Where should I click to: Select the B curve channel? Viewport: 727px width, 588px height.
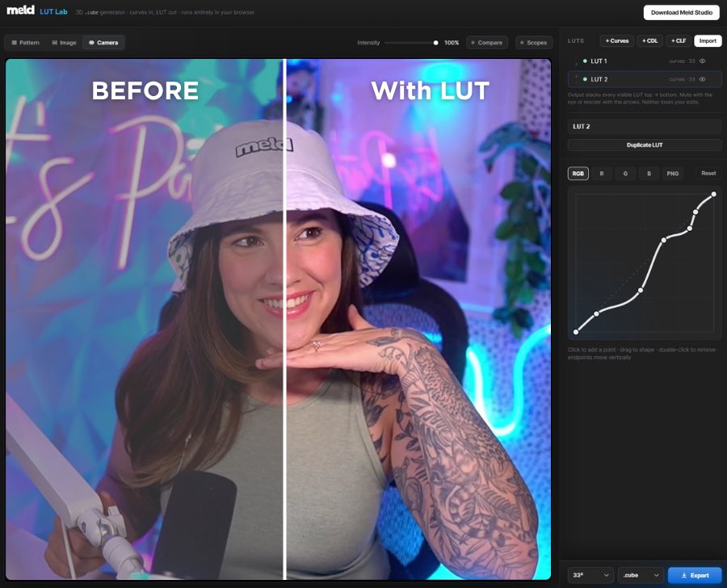(x=649, y=174)
